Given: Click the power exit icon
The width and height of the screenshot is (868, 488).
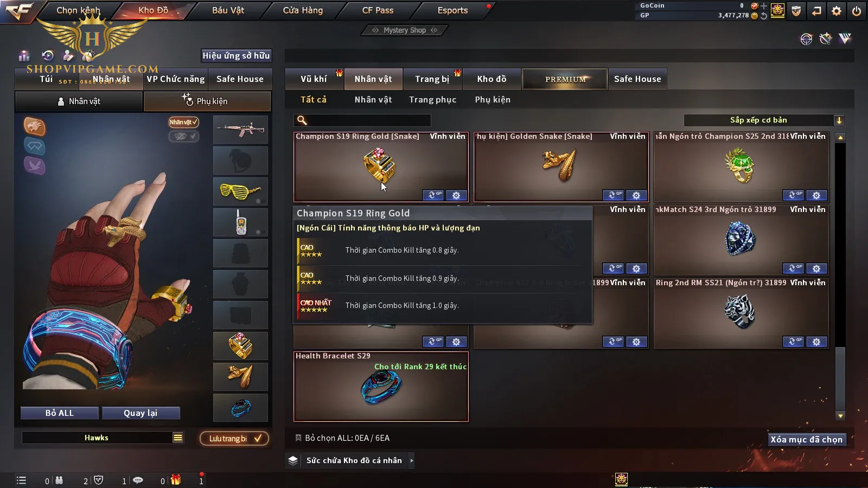Looking at the screenshot, I should (857, 11).
